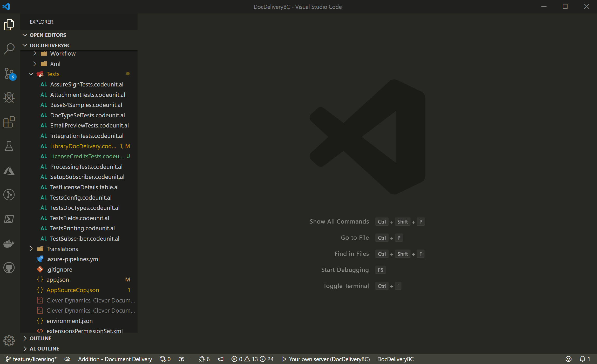Open TestSubscriber.codeunit.al
Screen dimensions: 597x364
(x=79, y=239)
